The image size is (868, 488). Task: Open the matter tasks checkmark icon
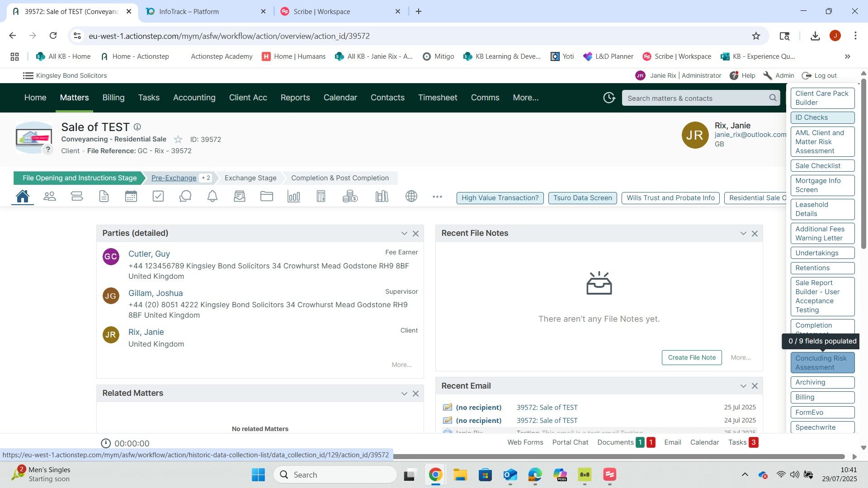coord(158,197)
